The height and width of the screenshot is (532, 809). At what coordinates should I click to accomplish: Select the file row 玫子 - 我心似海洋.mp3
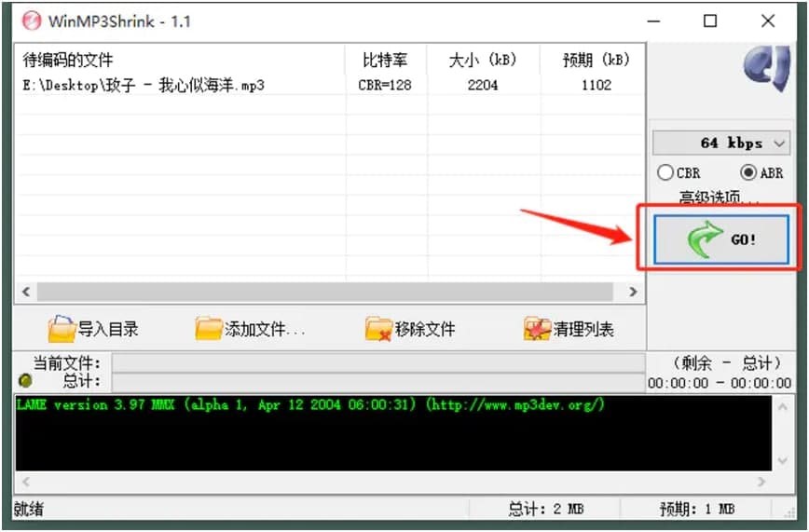(x=330, y=85)
